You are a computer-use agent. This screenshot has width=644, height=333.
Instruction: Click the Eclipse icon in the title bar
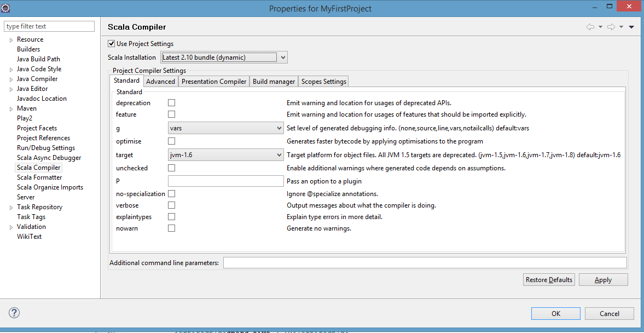pyautogui.click(x=6, y=8)
